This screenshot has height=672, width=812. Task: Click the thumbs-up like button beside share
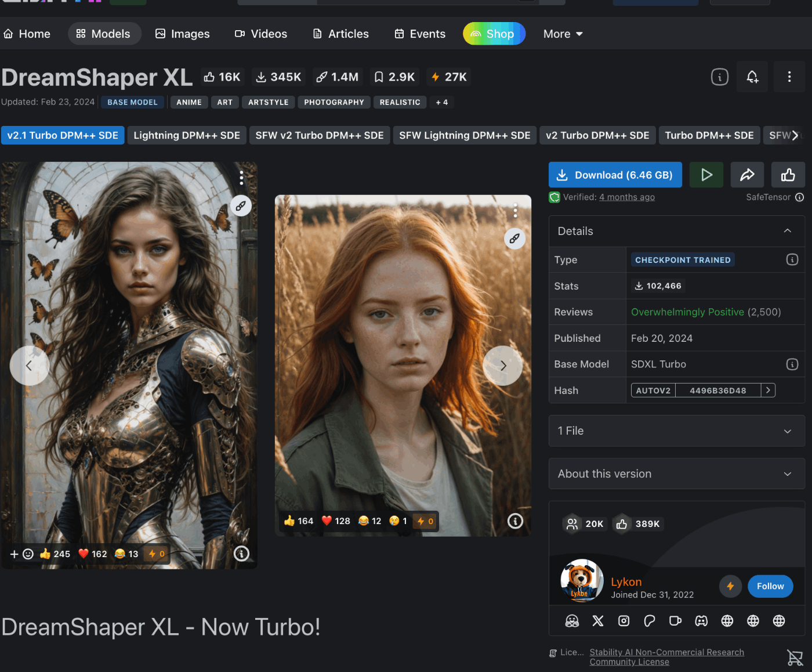coord(788,175)
